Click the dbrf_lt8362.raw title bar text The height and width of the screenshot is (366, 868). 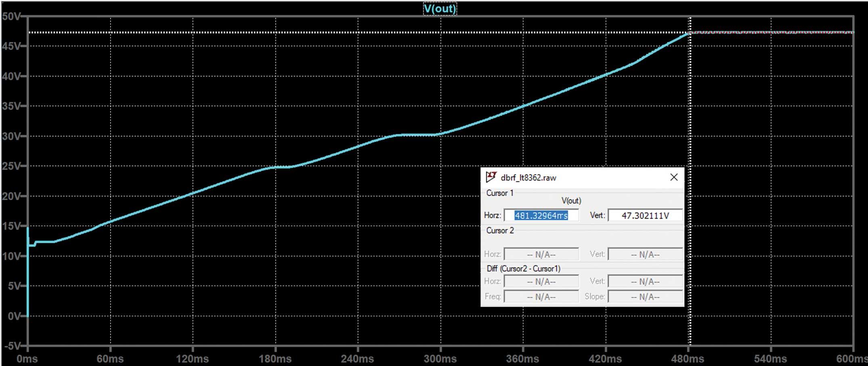(x=527, y=177)
